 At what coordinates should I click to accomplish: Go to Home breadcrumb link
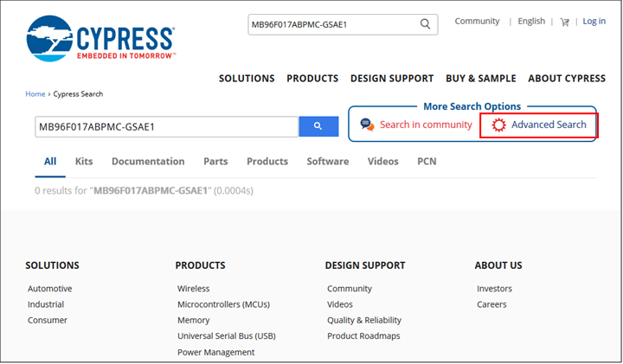click(x=35, y=94)
